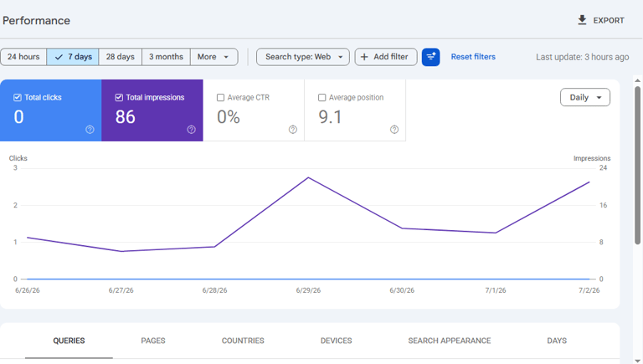Image resolution: width=643 pixels, height=364 pixels.
Task: Select the 28 days date range
Action: pyautogui.click(x=121, y=57)
